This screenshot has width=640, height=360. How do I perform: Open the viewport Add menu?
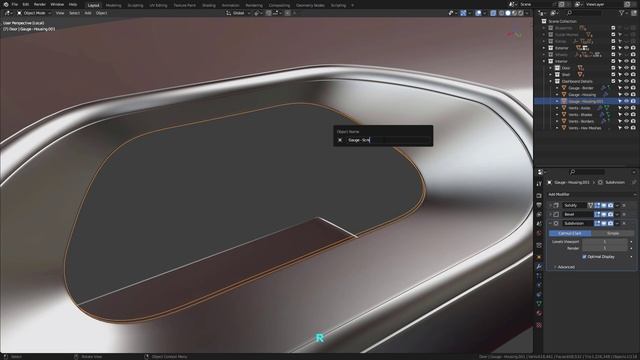pos(88,13)
